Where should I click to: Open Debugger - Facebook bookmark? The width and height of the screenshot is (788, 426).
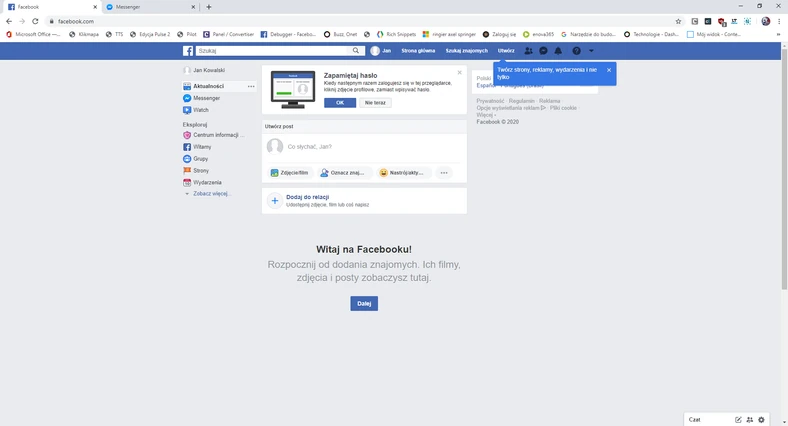pyautogui.click(x=288, y=34)
